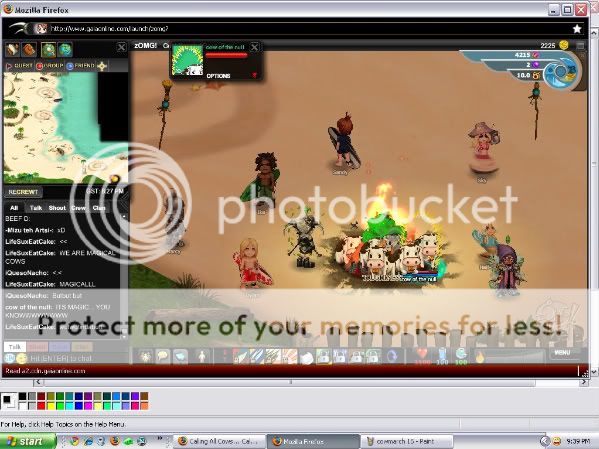
Task: Switch chat to the Crew tab
Action: click(79, 208)
